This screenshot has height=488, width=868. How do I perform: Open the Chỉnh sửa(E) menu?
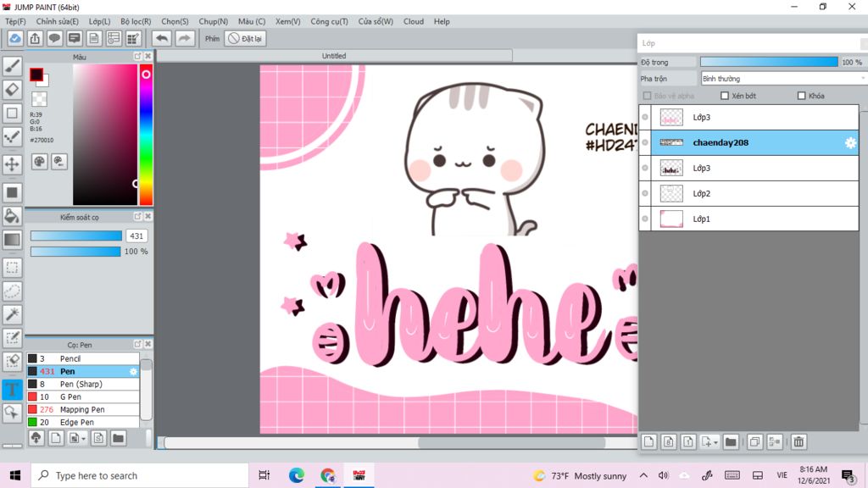click(x=57, y=21)
